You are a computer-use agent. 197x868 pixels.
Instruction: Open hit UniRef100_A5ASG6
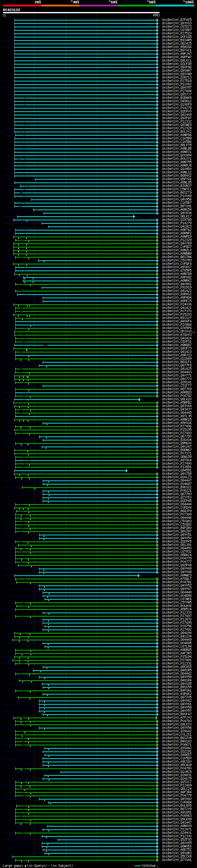coord(177,47)
